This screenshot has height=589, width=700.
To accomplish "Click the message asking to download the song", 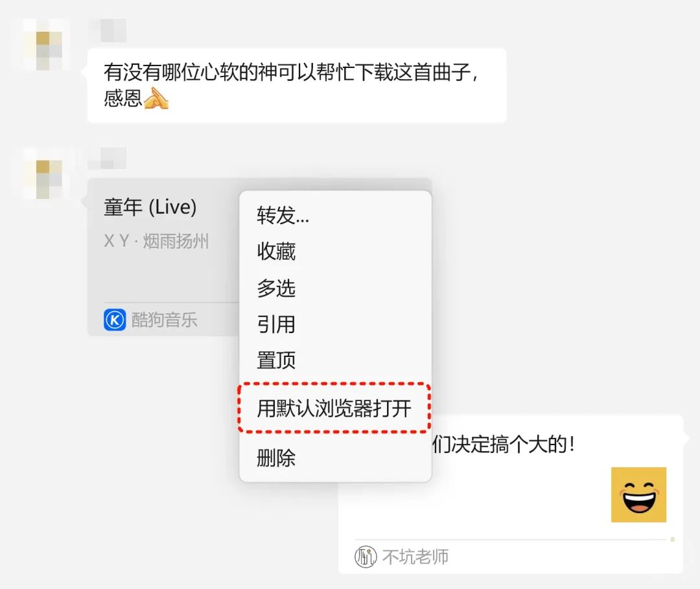I will (x=297, y=86).
